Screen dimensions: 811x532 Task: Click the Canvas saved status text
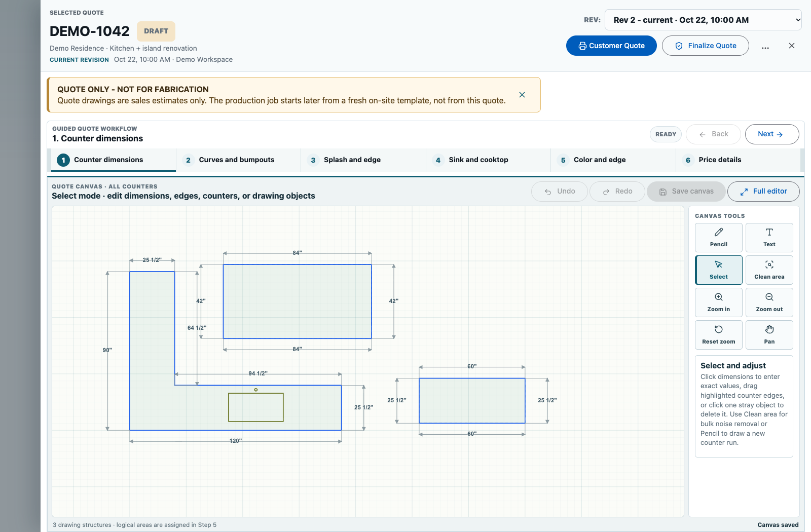click(x=778, y=525)
